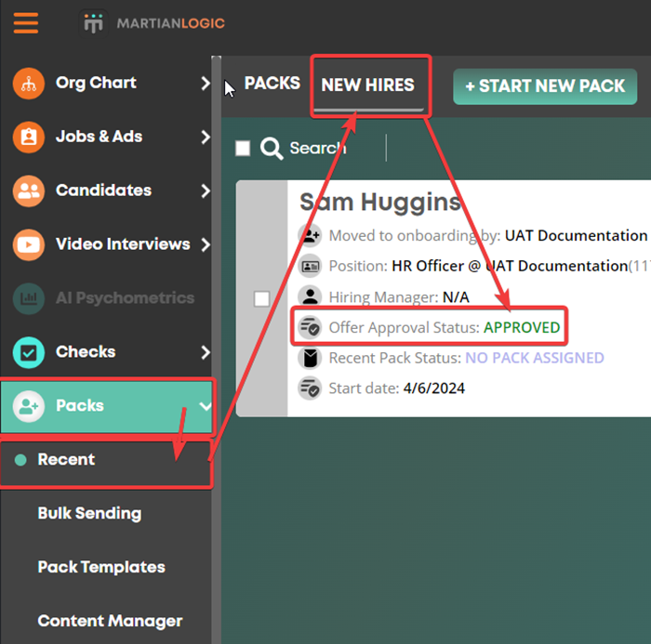The width and height of the screenshot is (651, 644).
Task: Click the Jobs & Ads badge icon
Action: 29,137
